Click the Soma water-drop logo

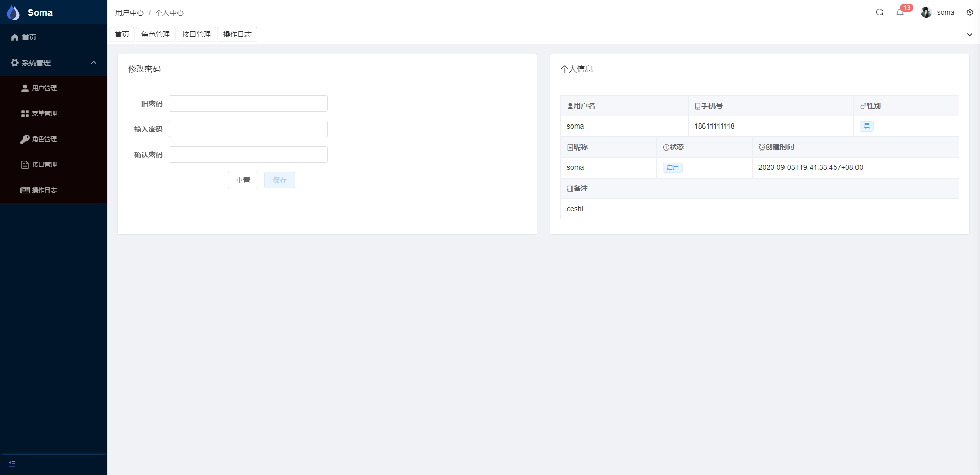[14, 12]
